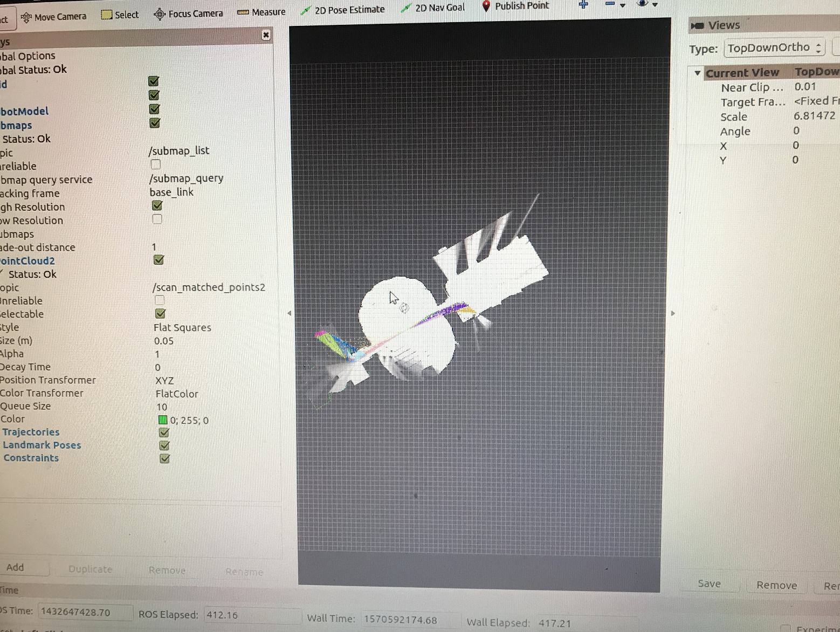
Task: Close the Displays panel
Action: click(266, 35)
